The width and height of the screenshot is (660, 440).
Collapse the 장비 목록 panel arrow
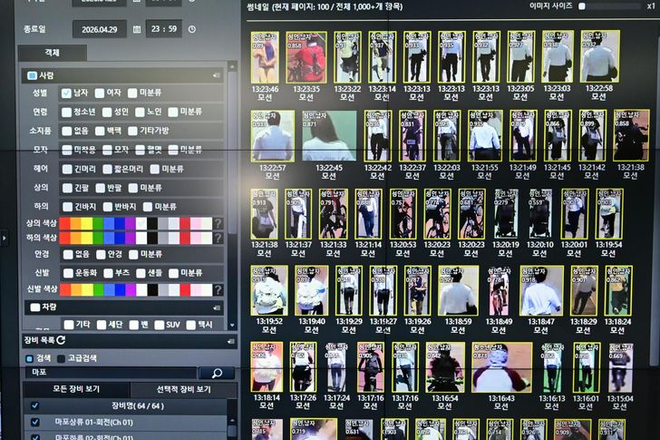(x=231, y=341)
